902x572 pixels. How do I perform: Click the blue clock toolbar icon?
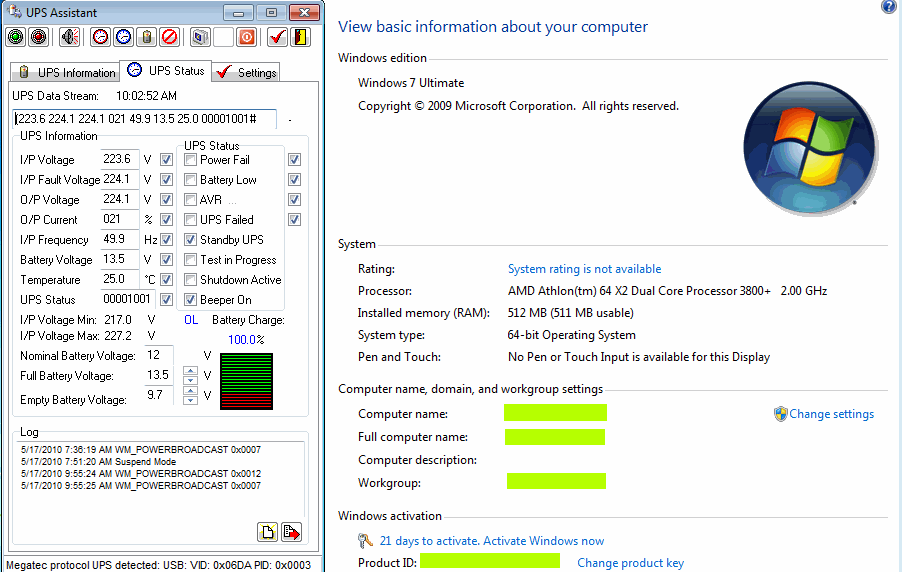tap(124, 37)
